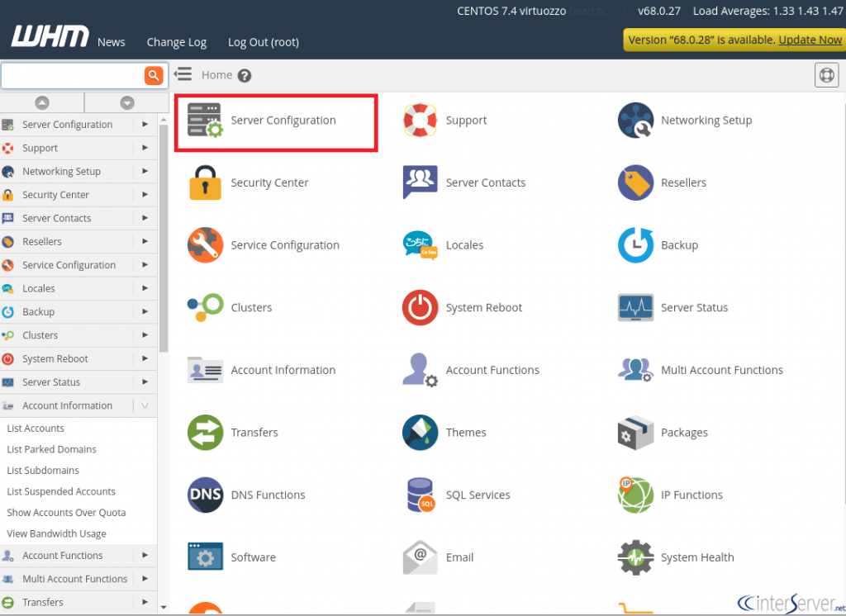Open the DNS Functions icon
Screen dimensions: 846x616
tap(205, 495)
